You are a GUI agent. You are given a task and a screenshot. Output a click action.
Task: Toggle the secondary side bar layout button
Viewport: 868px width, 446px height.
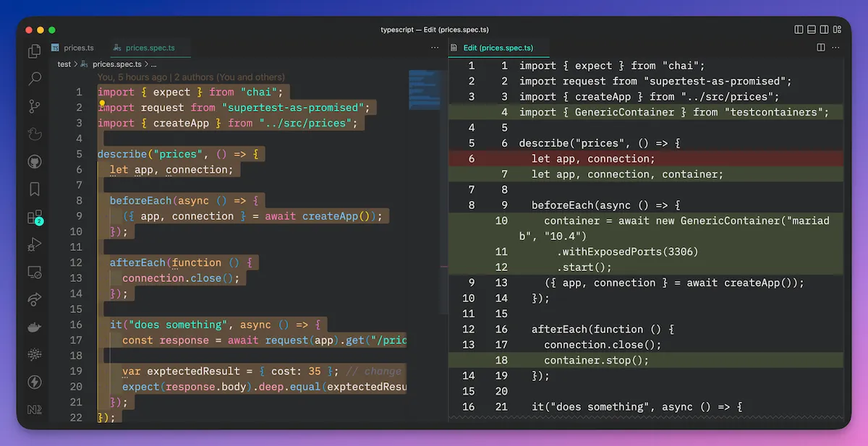(x=824, y=30)
